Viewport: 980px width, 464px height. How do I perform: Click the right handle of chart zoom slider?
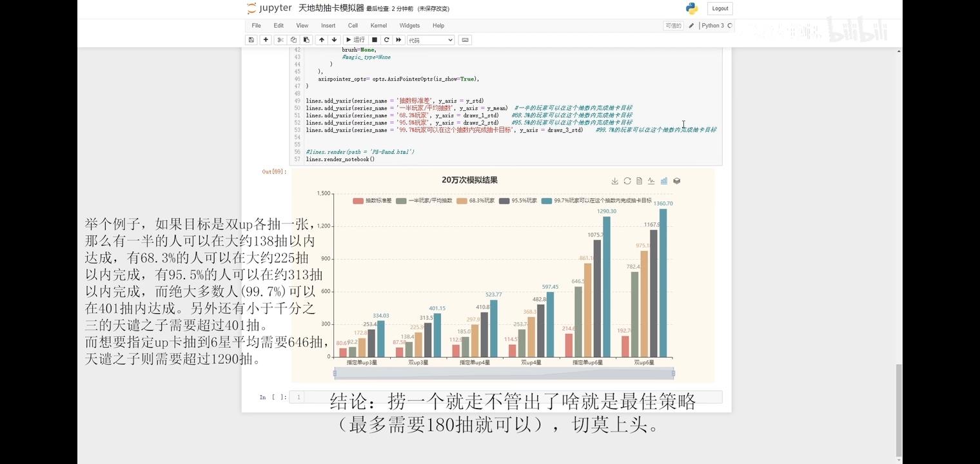[x=673, y=373]
